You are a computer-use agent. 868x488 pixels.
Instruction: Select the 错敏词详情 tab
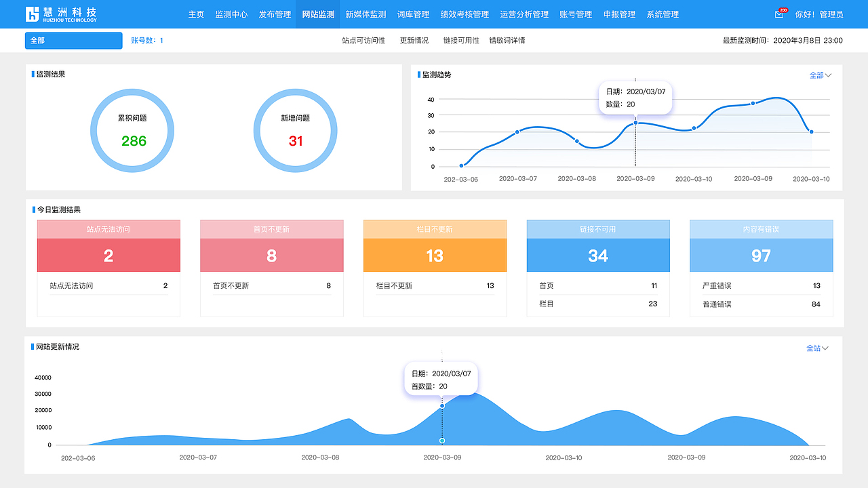pos(507,41)
